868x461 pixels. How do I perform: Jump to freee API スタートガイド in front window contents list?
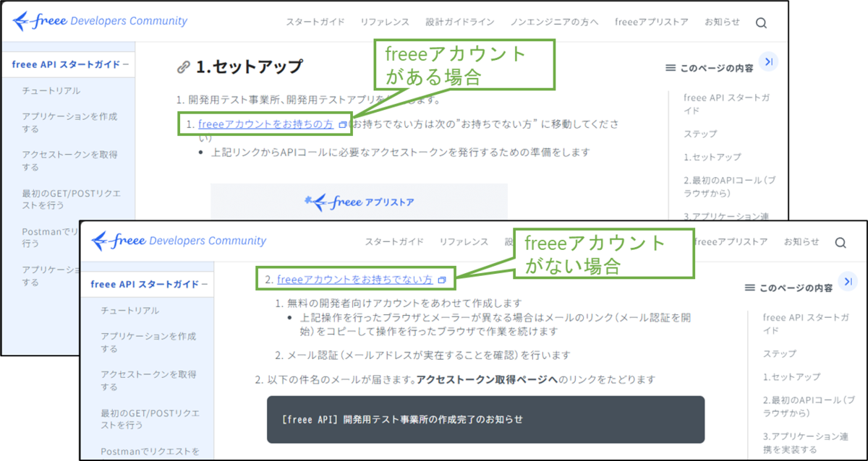coord(807,324)
